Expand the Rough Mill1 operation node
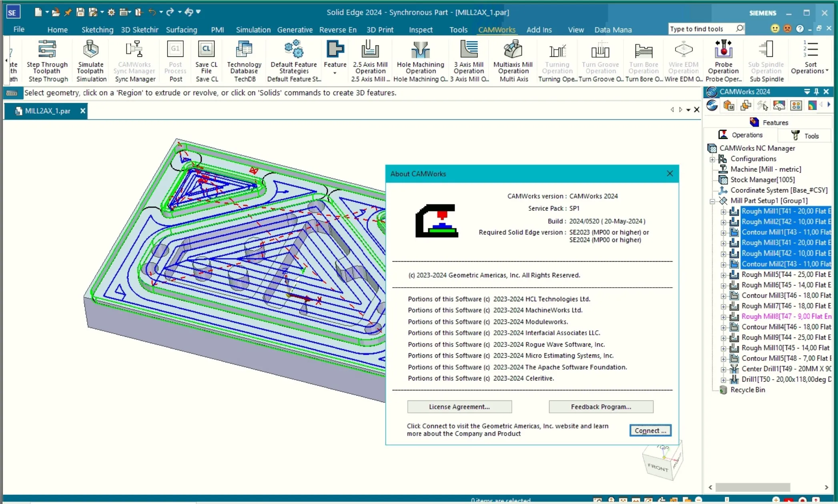This screenshot has height=504, width=838. pyautogui.click(x=724, y=212)
